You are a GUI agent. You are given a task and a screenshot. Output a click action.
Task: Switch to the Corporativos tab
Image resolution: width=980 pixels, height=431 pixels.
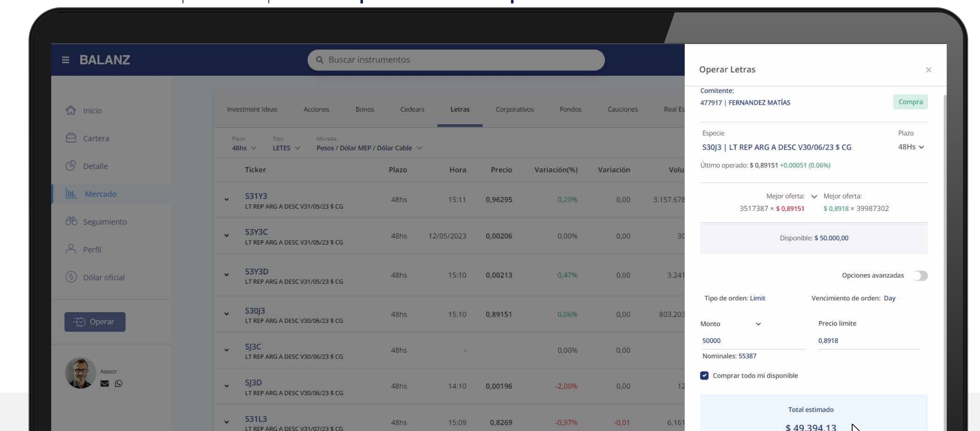(515, 109)
